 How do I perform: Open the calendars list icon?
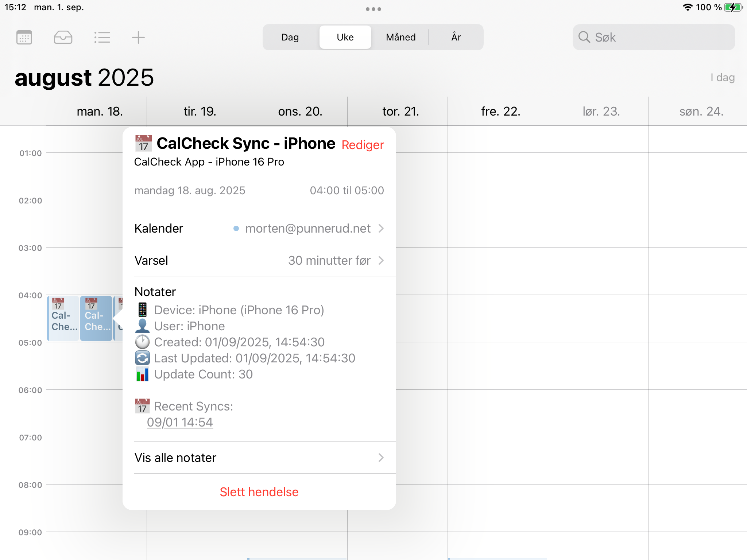coord(24,37)
